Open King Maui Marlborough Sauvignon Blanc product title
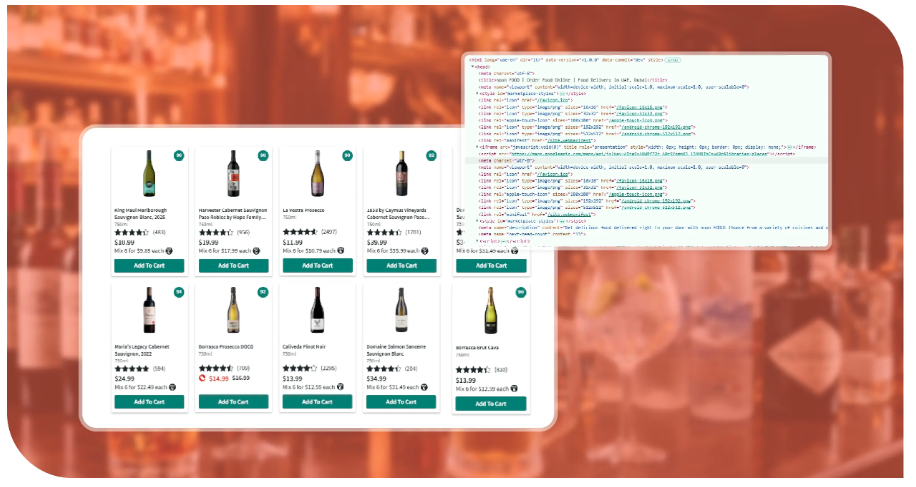This screenshot has width=916, height=487. pyautogui.click(x=141, y=214)
